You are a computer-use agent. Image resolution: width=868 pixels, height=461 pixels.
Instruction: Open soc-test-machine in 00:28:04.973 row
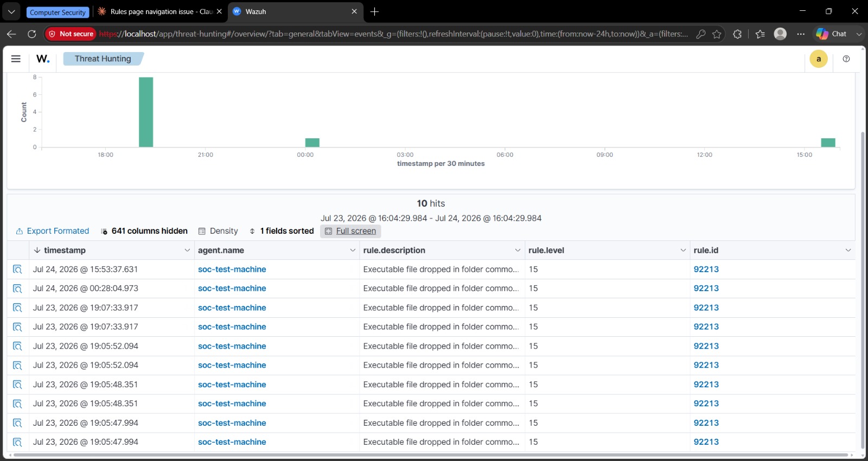coord(232,289)
